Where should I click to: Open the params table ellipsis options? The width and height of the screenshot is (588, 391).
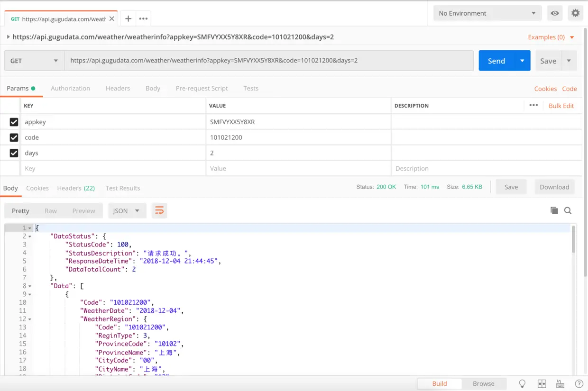coord(533,105)
